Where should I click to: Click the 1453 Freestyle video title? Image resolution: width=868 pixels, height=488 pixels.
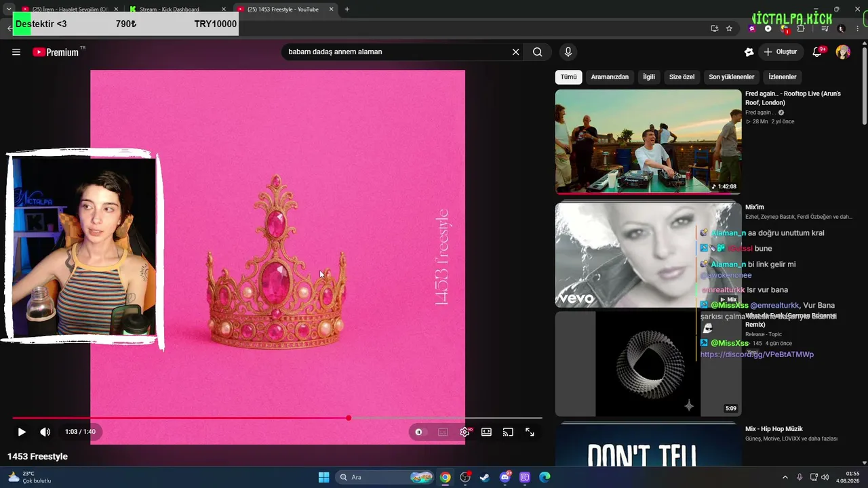tap(38, 457)
